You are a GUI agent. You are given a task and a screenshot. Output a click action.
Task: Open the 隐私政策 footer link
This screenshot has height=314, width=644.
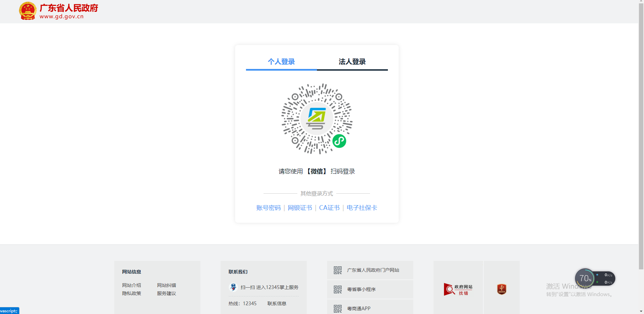coord(131,293)
